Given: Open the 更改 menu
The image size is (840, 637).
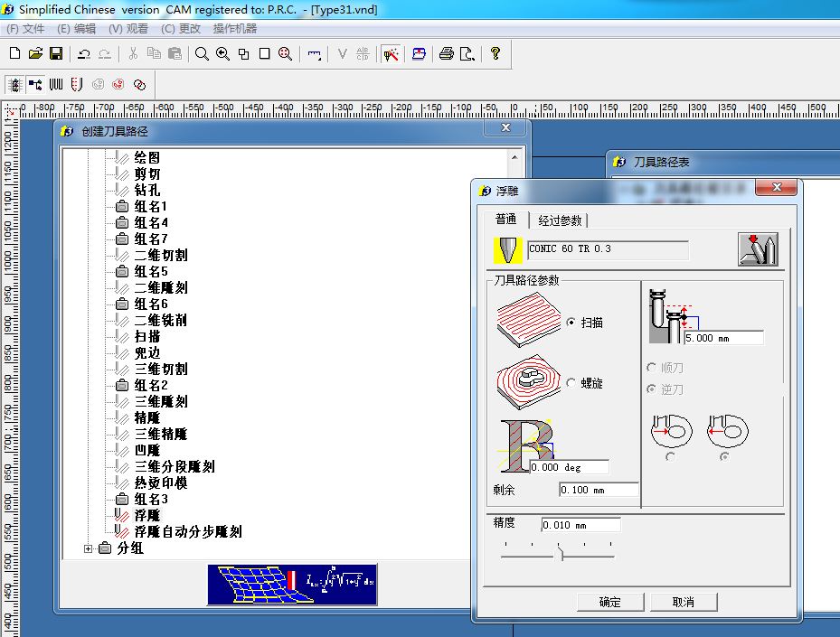Looking at the screenshot, I should point(181,28).
